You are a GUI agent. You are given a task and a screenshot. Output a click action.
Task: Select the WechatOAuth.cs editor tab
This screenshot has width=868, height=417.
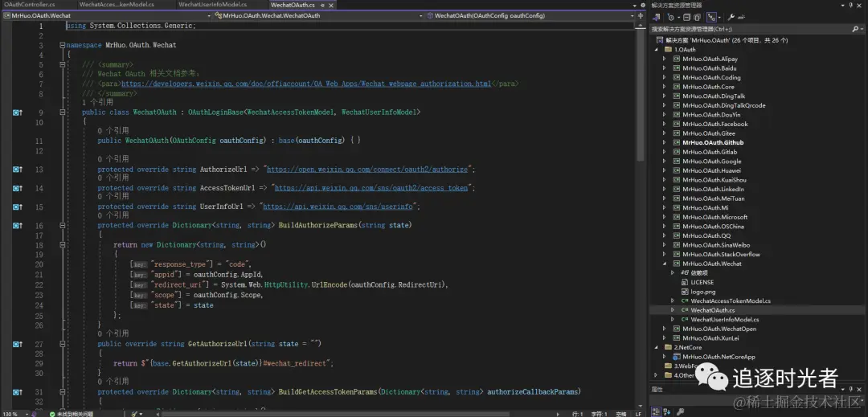pyautogui.click(x=293, y=5)
